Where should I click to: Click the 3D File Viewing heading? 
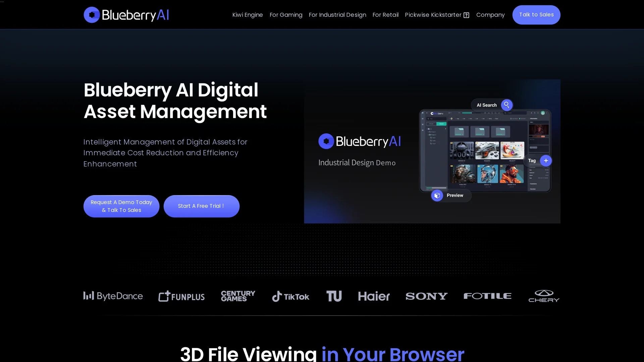pos(322,354)
